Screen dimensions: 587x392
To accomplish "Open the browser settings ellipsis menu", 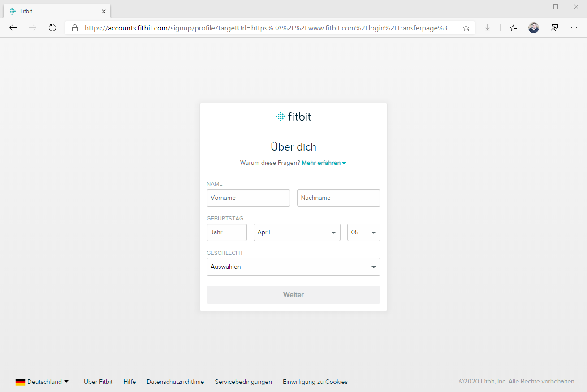I will [574, 28].
